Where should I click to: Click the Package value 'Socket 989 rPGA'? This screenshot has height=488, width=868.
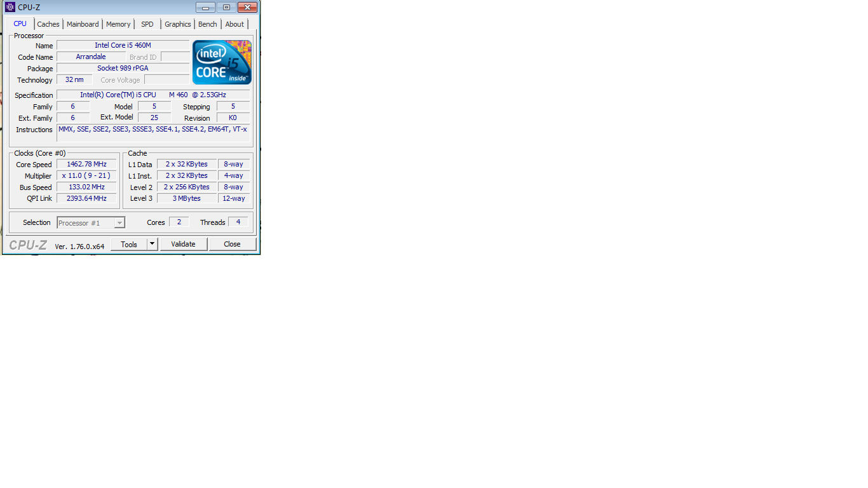[x=123, y=68]
